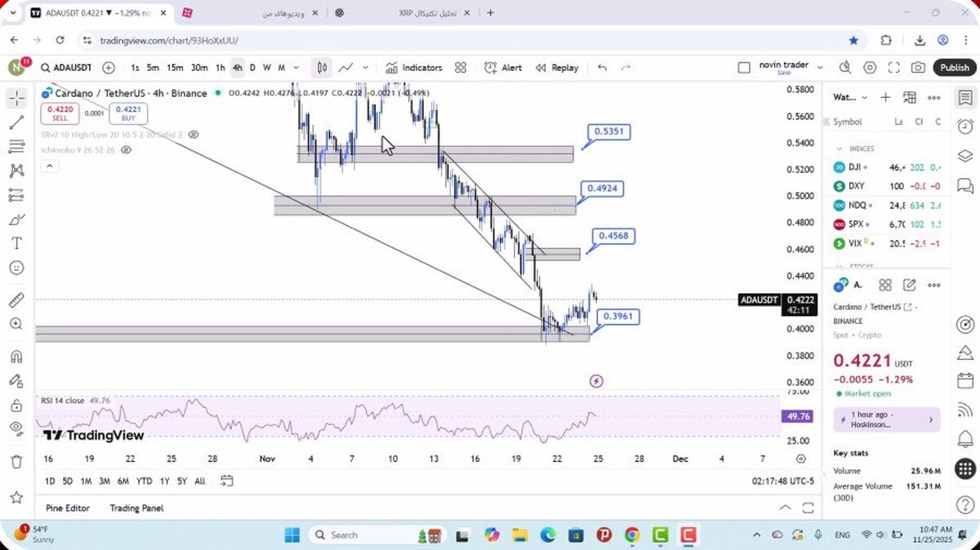Viewport: 980px width, 550px height.
Task: Select the SPX row in watchlist
Action: pos(888,224)
